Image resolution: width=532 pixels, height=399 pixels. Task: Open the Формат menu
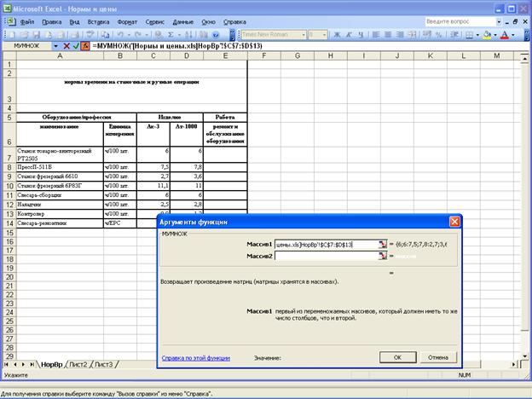pos(127,21)
